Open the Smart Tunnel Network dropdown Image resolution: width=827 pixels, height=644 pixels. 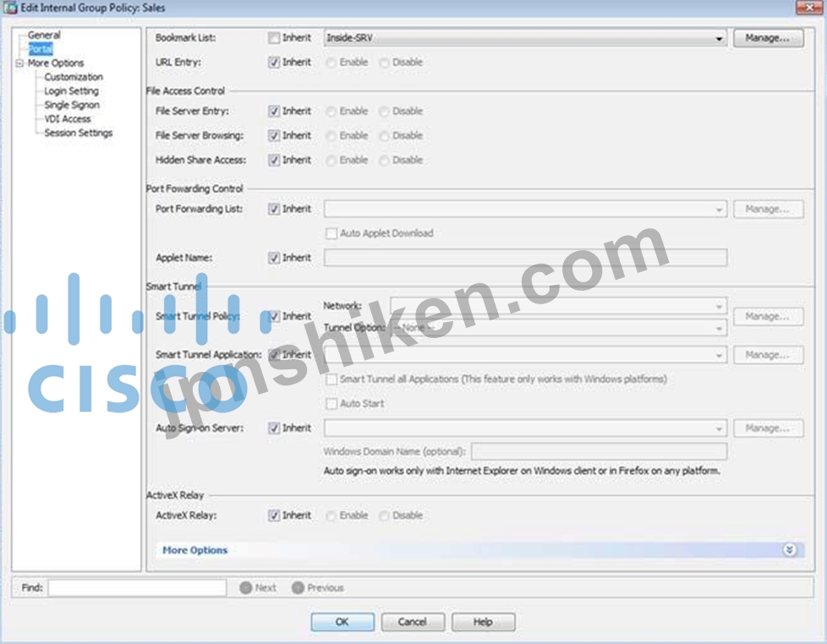tap(559, 306)
